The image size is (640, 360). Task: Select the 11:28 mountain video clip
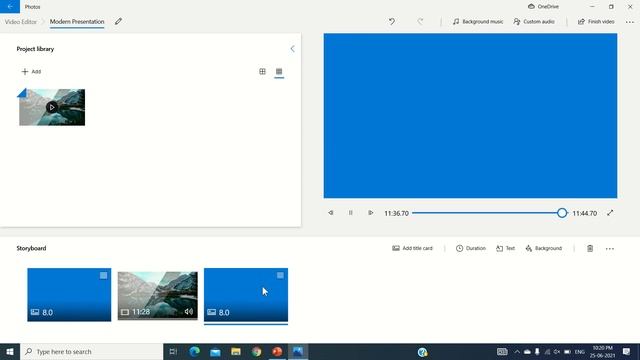pyautogui.click(x=158, y=296)
